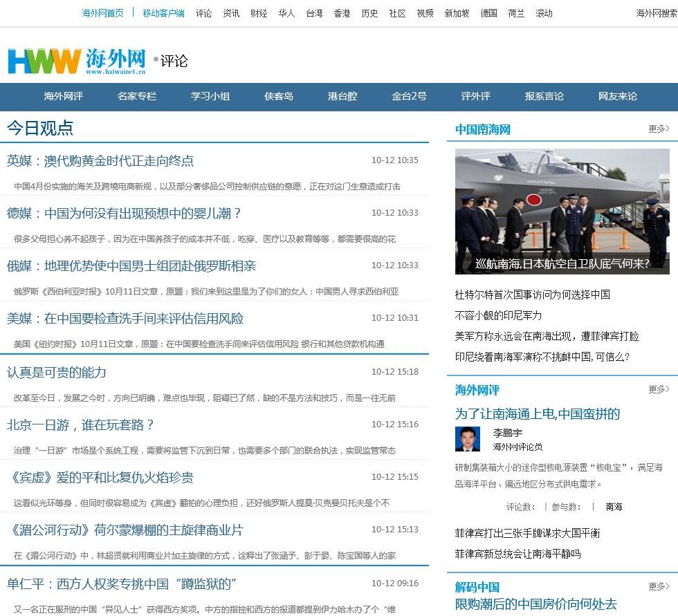Select the 港台腔 tab
678x616 pixels.
coord(343,96)
